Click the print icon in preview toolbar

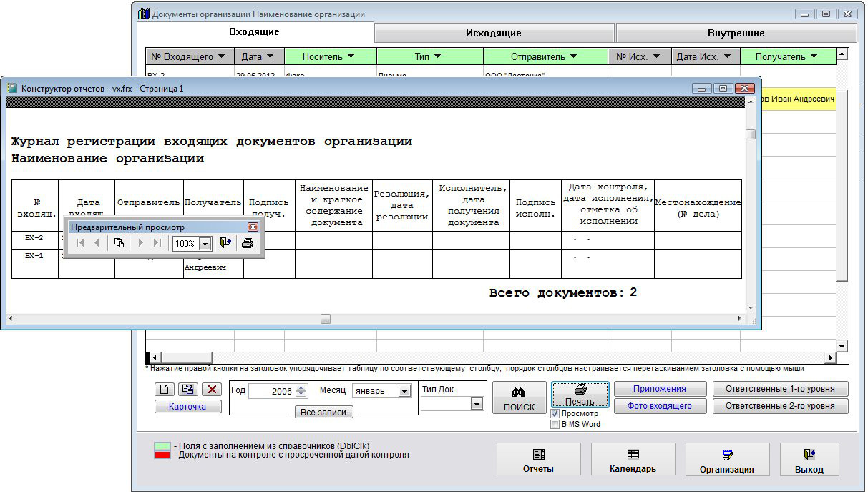pos(247,243)
